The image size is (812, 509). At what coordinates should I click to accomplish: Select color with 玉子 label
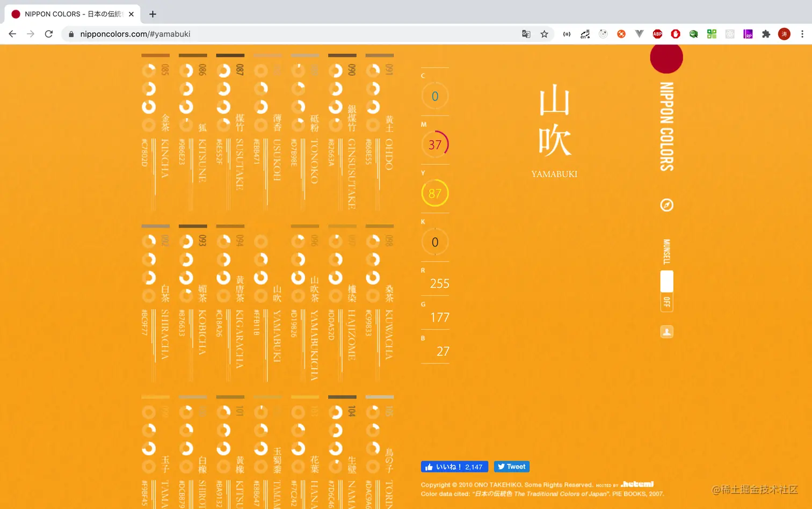[x=156, y=452]
